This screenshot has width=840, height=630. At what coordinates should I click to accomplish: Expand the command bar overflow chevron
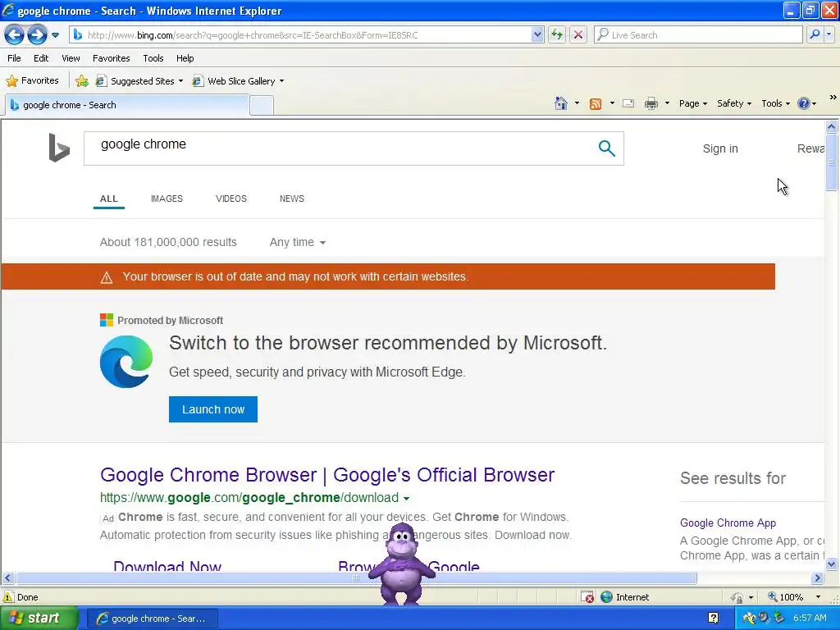[833, 98]
